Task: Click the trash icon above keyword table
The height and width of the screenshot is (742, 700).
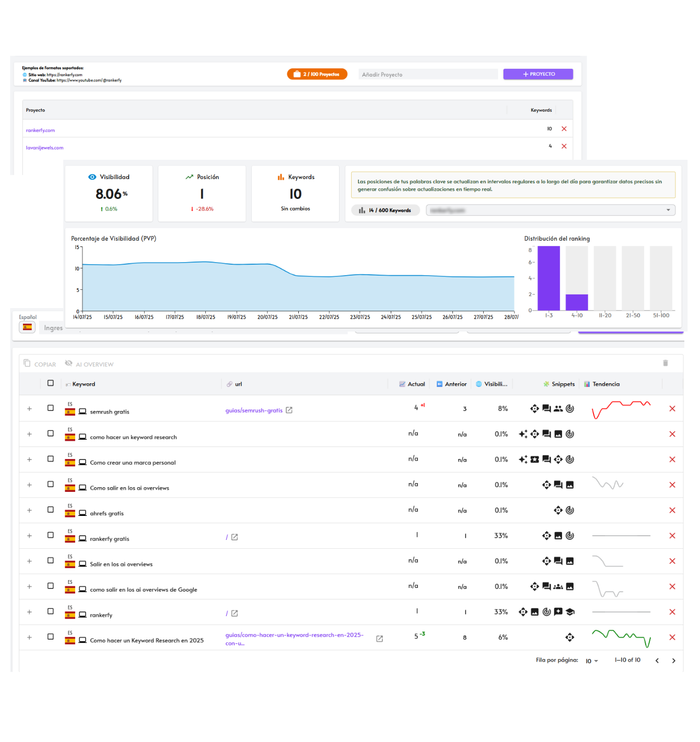Action: point(665,363)
